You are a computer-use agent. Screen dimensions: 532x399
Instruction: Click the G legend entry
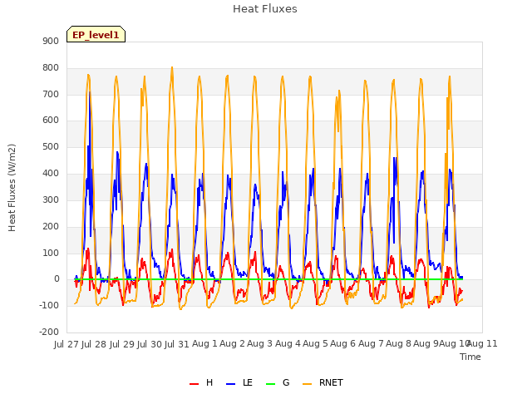[278, 382]
